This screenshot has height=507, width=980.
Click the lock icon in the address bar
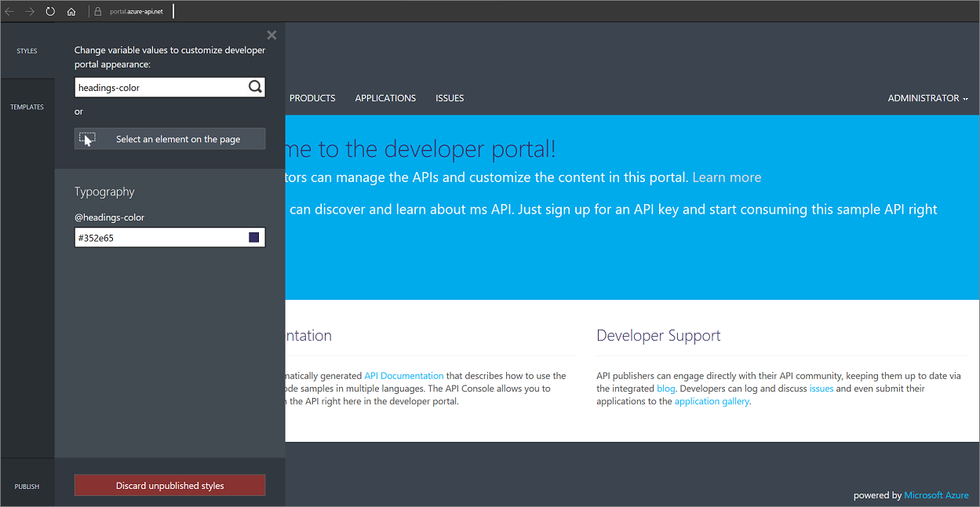[97, 11]
